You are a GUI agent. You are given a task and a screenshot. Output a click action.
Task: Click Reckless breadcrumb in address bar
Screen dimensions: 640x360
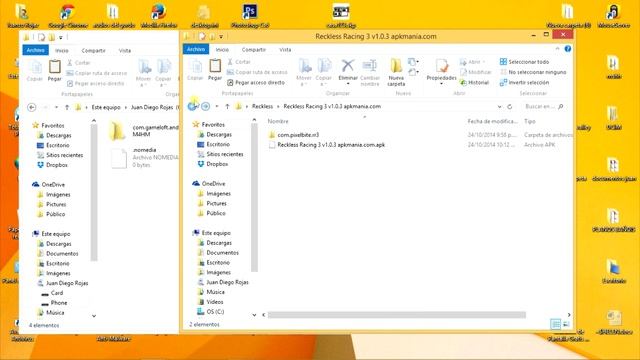(262, 107)
